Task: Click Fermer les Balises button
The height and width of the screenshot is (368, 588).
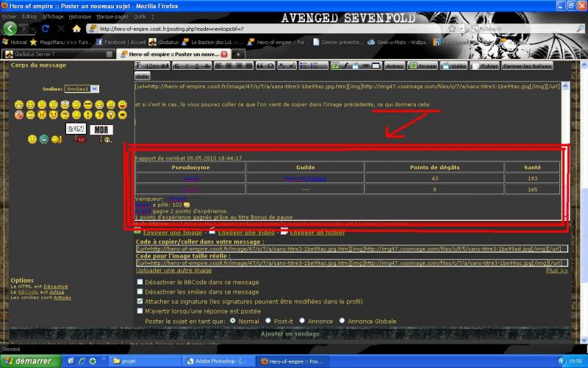Action: (x=527, y=66)
